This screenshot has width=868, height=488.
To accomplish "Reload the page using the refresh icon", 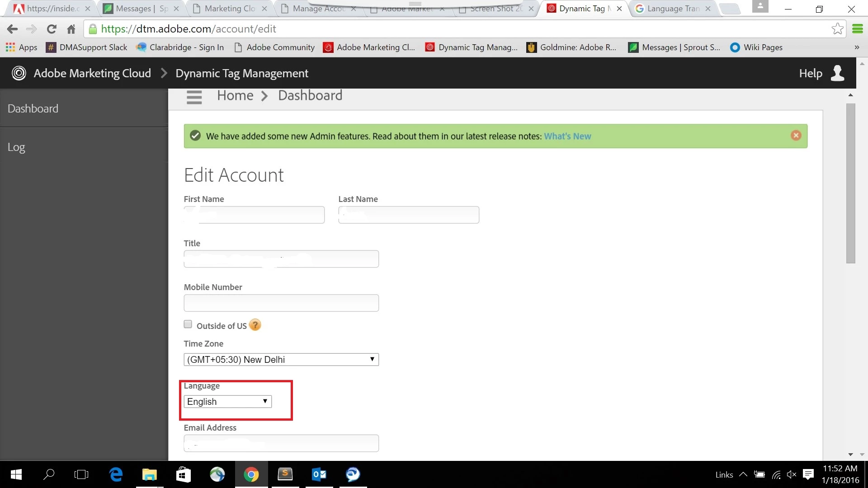I will click(x=52, y=29).
